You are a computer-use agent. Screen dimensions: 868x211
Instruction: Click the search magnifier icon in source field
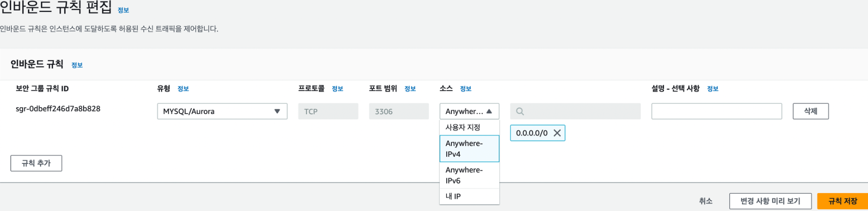[x=520, y=111]
